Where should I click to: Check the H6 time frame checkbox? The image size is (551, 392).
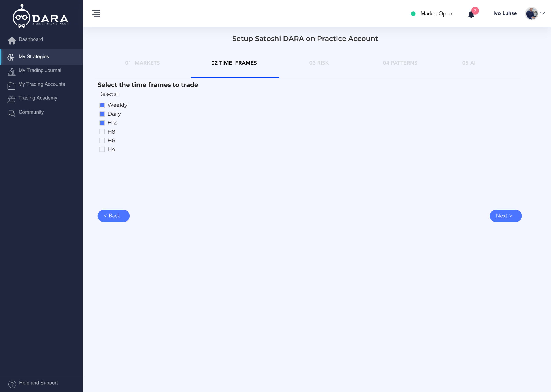click(x=102, y=140)
